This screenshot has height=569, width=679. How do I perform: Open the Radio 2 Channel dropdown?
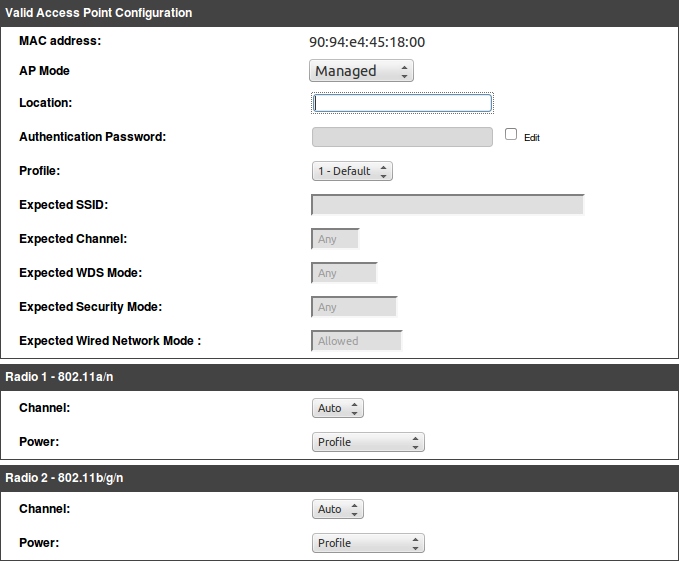(x=338, y=509)
